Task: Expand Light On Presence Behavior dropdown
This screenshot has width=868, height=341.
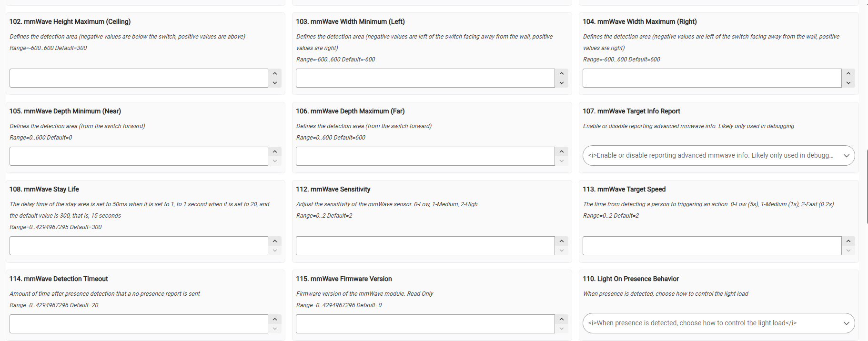Action: 718,323
